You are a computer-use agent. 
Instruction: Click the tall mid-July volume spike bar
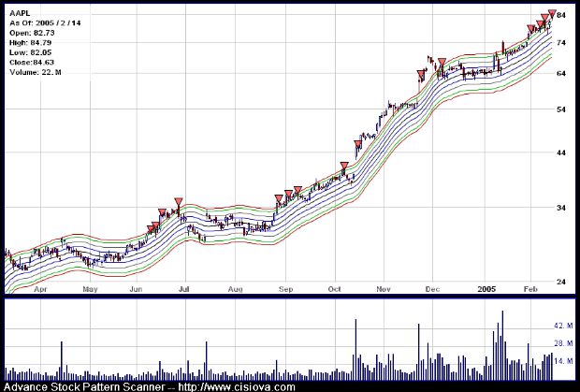(x=206, y=361)
